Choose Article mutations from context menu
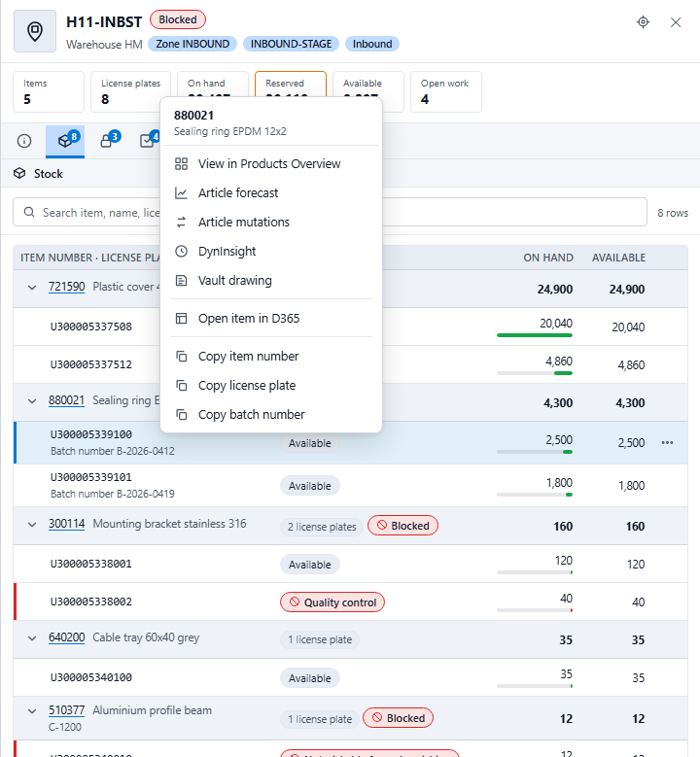Viewport: 700px width, 757px height. pos(271,223)
